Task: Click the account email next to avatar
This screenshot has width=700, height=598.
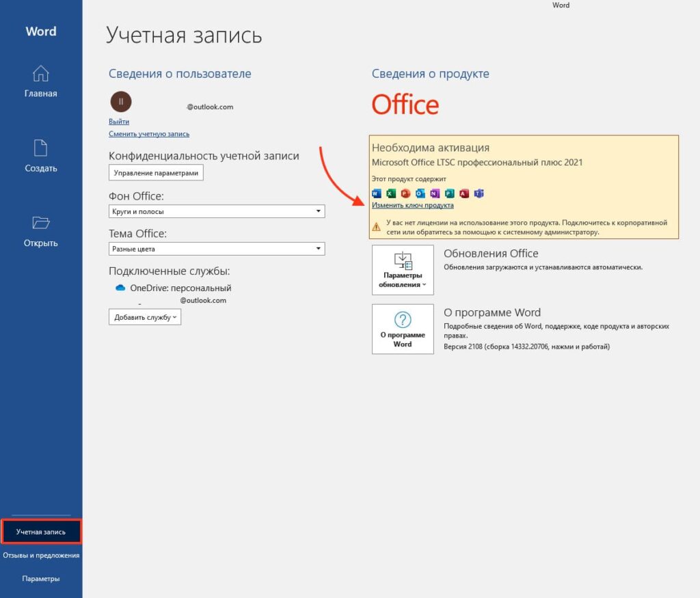Action: tap(210, 107)
